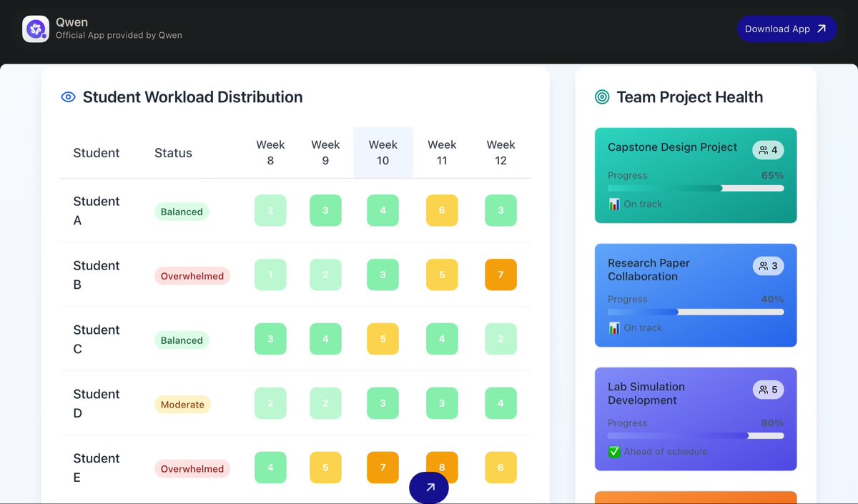Image resolution: width=858 pixels, height=504 pixels.
Task: Click the chart icon in Capstone Design Project card
Action: click(x=614, y=204)
